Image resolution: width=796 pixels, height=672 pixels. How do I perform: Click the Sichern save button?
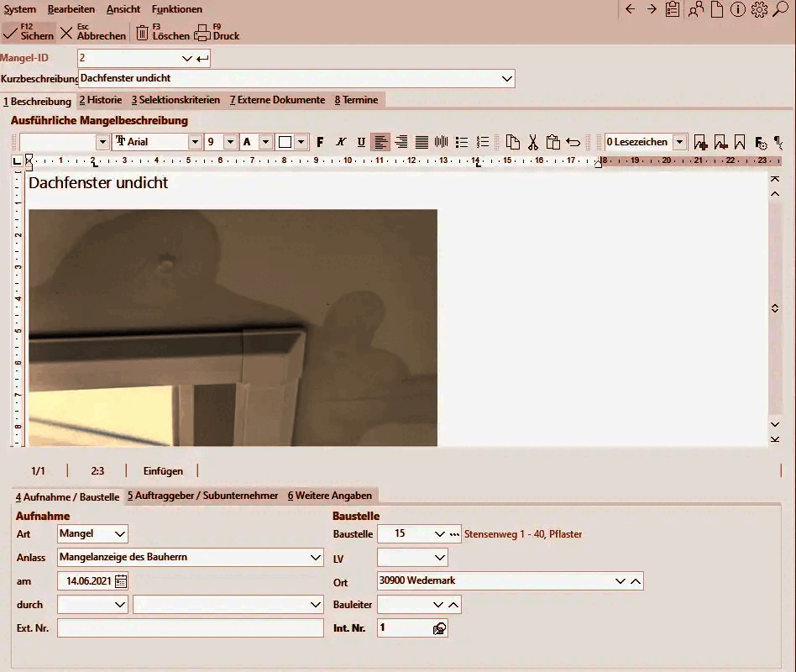click(29, 32)
